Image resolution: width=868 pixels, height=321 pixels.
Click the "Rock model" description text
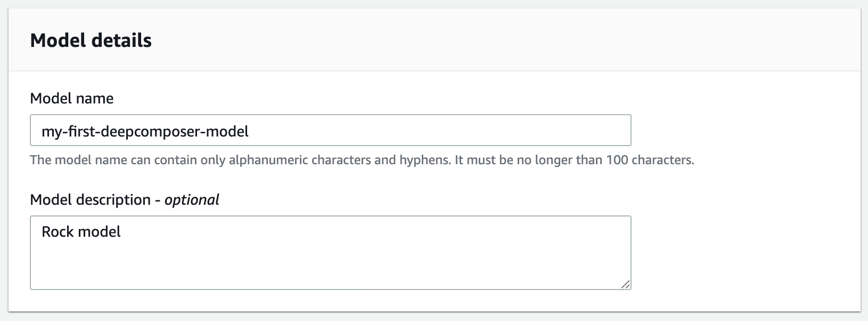pyautogui.click(x=81, y=232)
